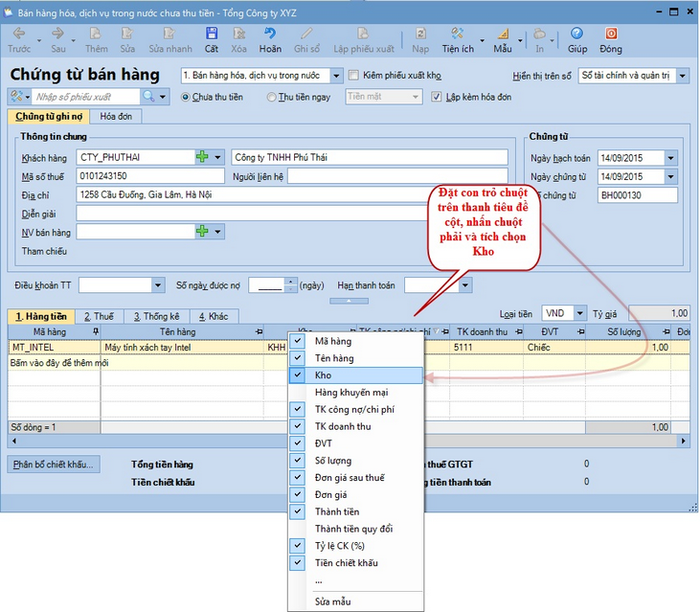Save voucher with Cất icon
The height and width of the screenshot is (612, 700).
click(212, 34)
